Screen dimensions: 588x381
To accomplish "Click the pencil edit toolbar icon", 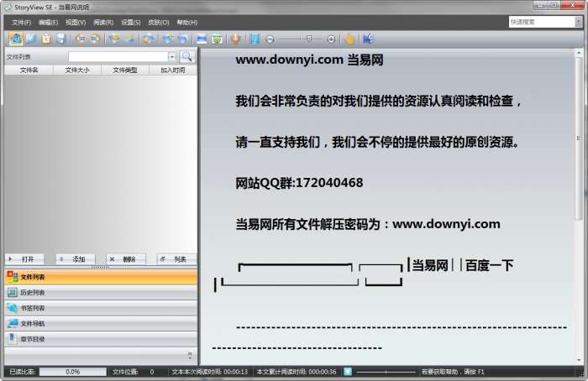I will tap(129, 39).
